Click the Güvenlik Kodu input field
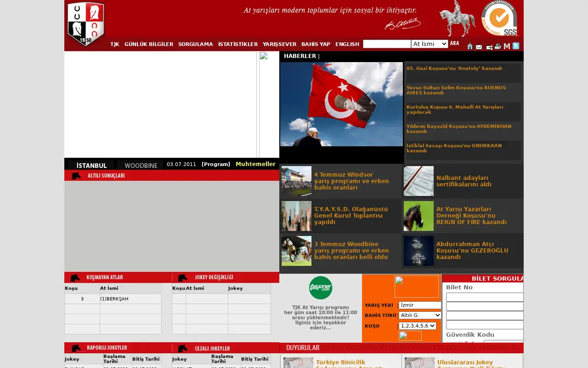 click(x=503, y=342)
